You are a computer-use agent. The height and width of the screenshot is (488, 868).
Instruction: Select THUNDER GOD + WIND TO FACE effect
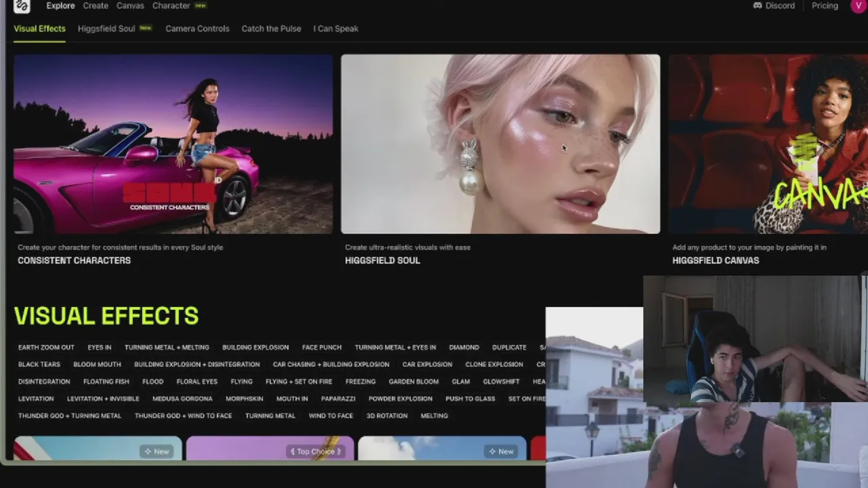pyautogui.click(x=183, y=415)
